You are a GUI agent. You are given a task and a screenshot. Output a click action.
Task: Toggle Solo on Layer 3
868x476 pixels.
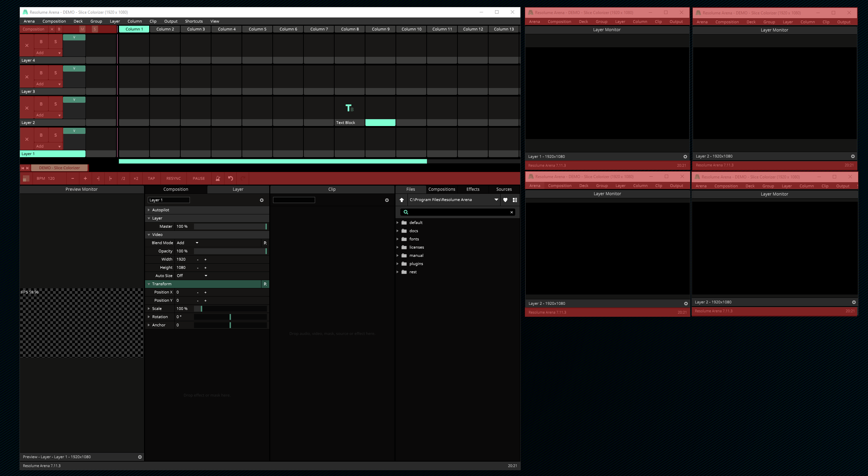coord(55,73)
